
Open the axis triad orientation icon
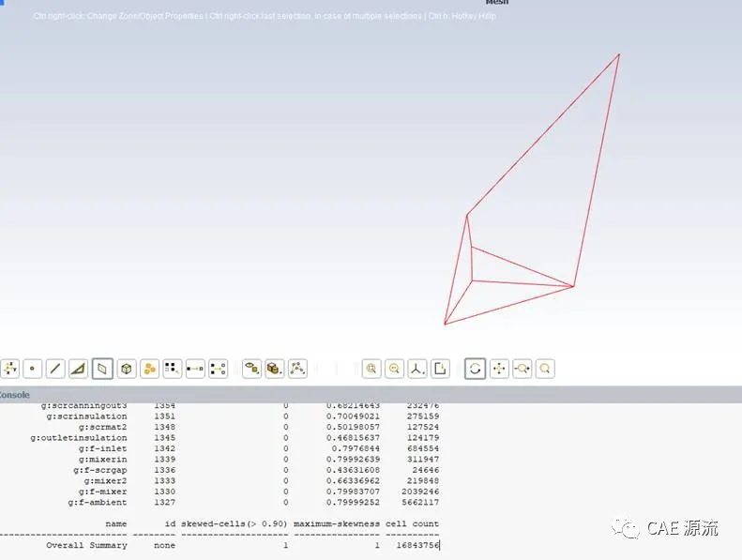[x=417, y=369]
